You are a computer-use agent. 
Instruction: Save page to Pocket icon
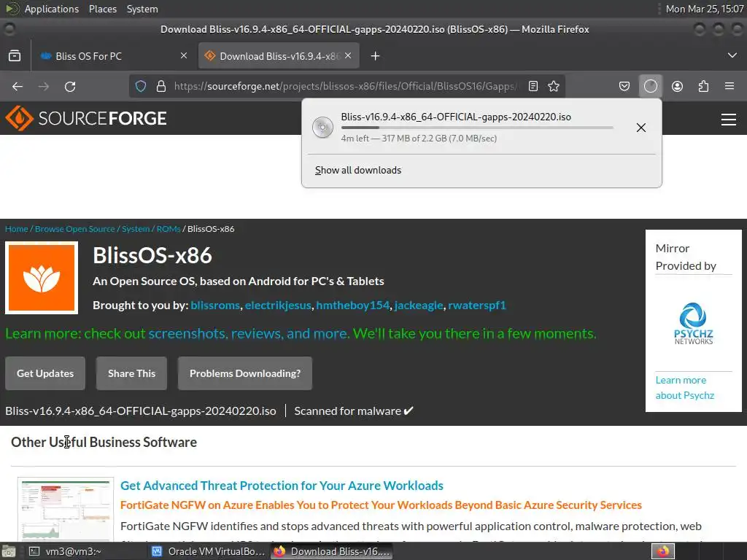point(624,86)
